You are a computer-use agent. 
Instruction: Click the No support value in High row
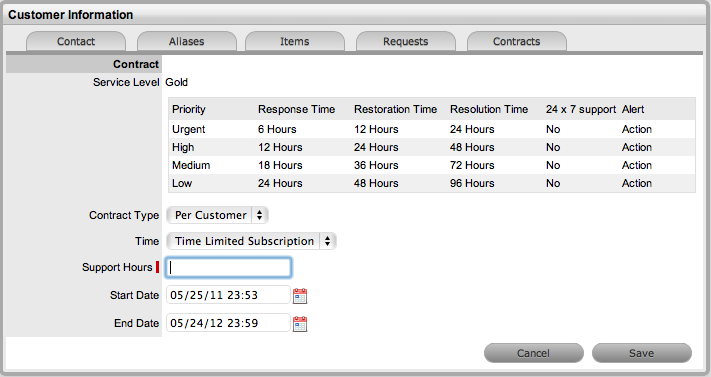553,147
